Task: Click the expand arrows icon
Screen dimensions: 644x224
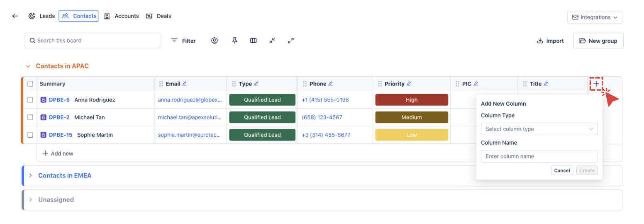Action: pos(291,41)
